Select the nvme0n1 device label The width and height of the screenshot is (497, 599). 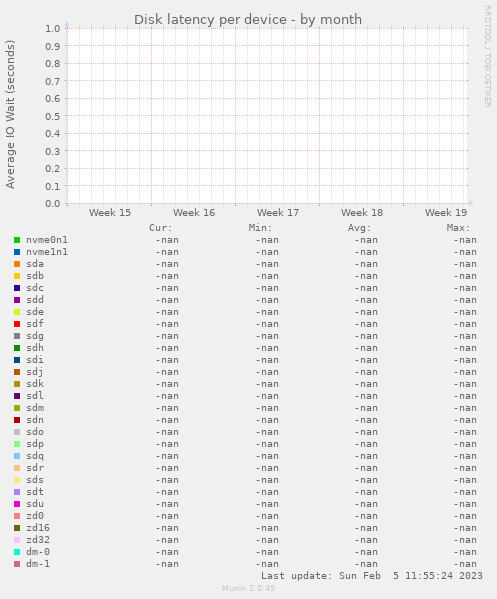pos(47,240)
